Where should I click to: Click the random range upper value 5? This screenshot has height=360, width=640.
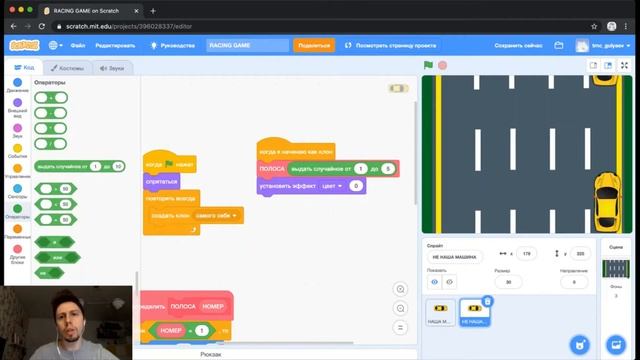(x=388, y=169)
